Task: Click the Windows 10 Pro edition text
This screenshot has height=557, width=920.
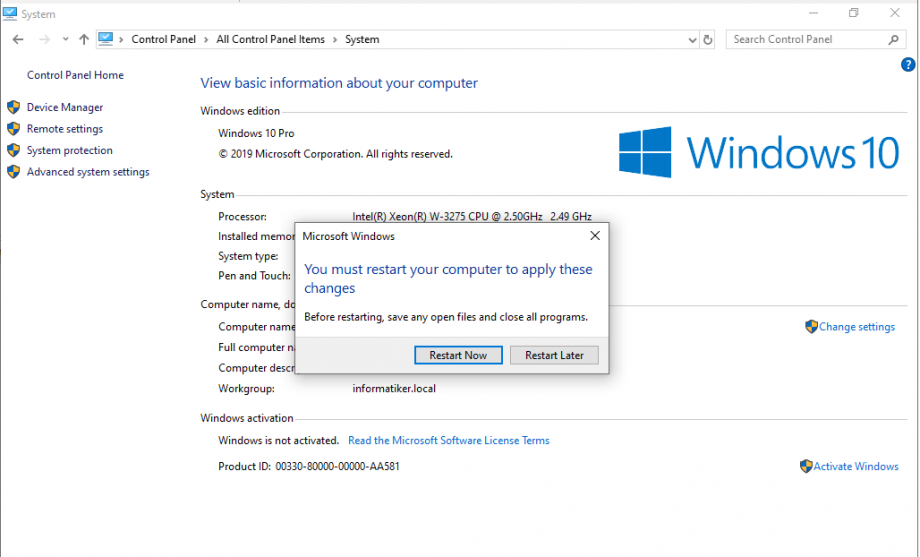Action: coord(256,133)
